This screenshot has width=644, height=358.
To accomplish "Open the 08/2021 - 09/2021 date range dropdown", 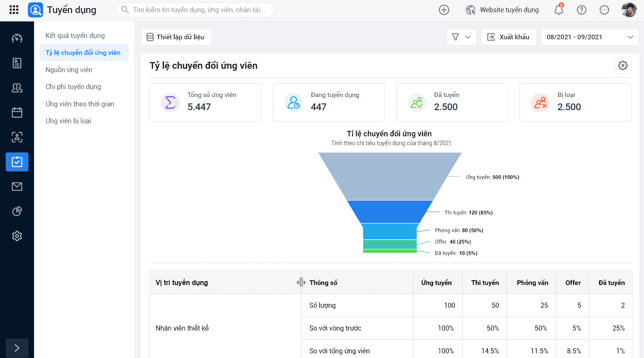I will [590, 37].
